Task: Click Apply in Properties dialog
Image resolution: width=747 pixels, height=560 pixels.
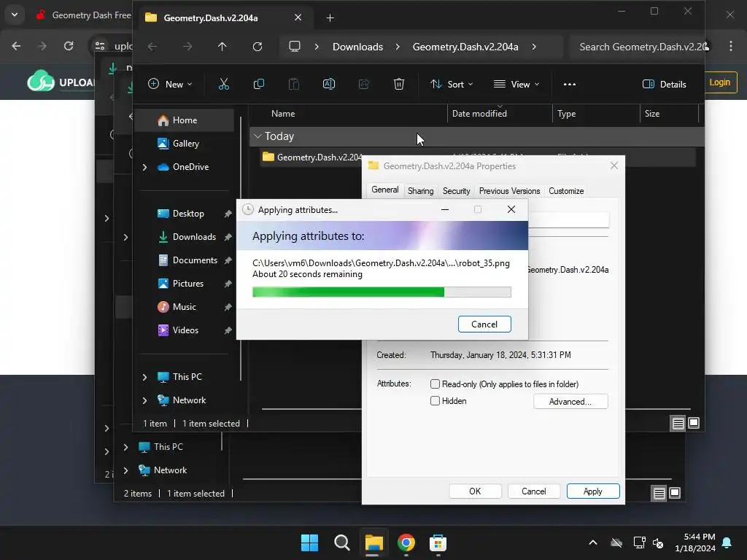Action: point(592,491)
